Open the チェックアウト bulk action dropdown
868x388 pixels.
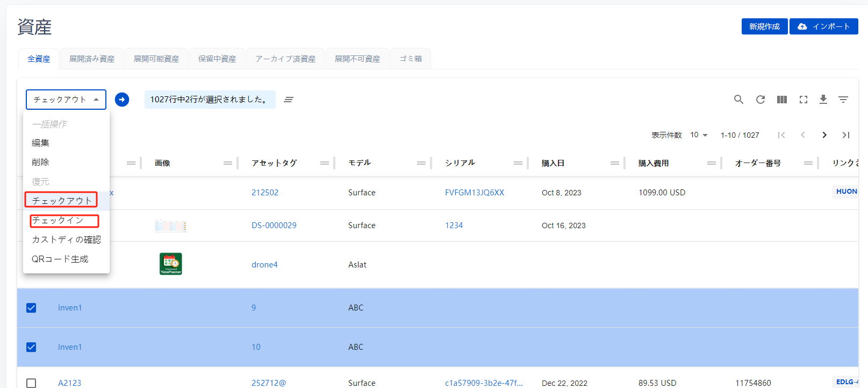tap(66, 100)
